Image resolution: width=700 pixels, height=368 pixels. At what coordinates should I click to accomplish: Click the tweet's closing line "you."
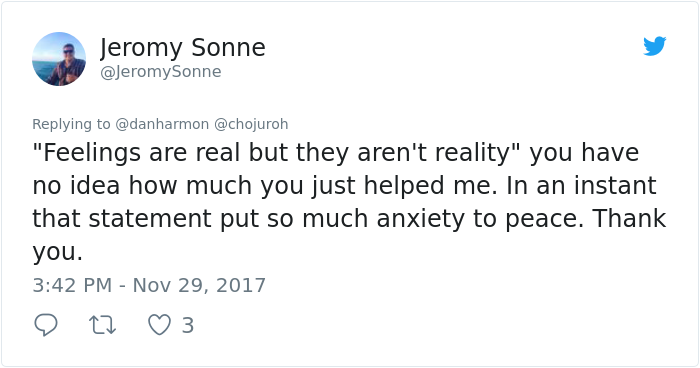[x=58, y=253]
